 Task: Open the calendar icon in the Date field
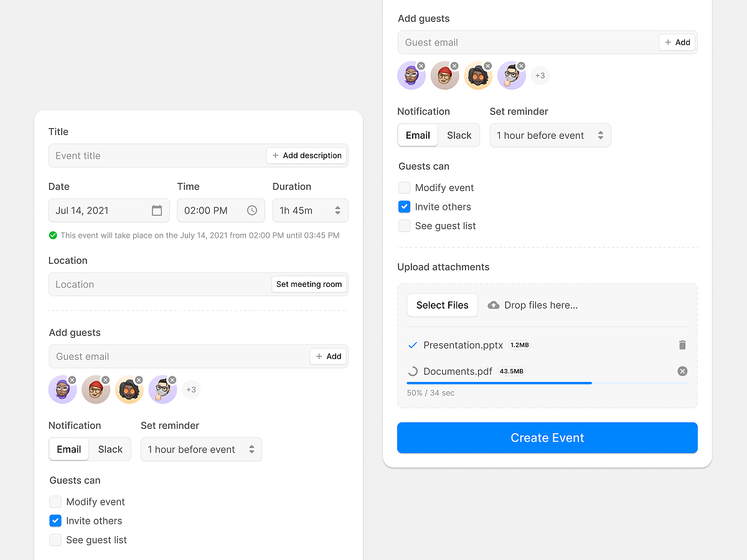tap(157, 210)
